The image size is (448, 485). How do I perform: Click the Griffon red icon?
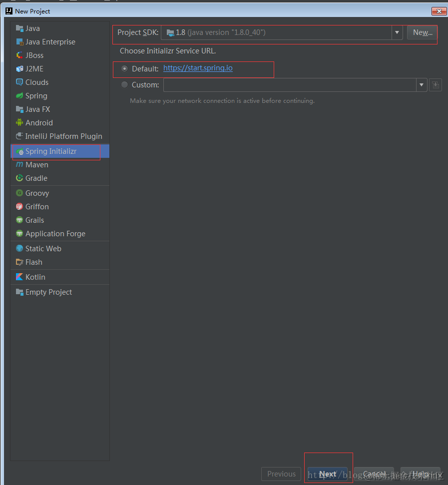pyautogui.click(x=19, y=207)
